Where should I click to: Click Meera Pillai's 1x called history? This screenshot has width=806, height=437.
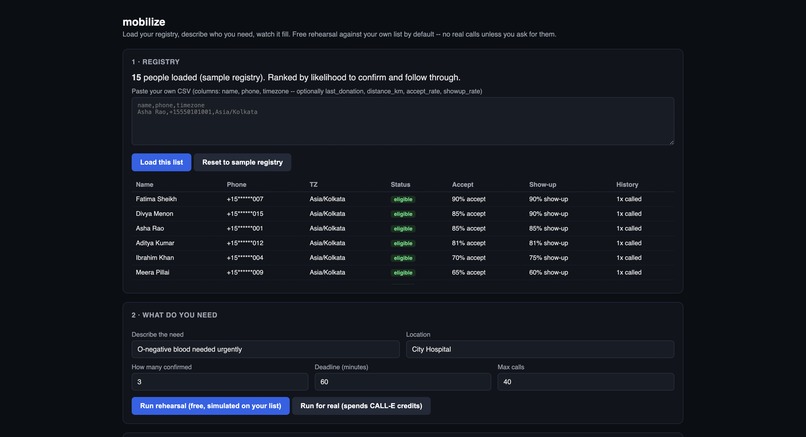[x=629, y=272]
